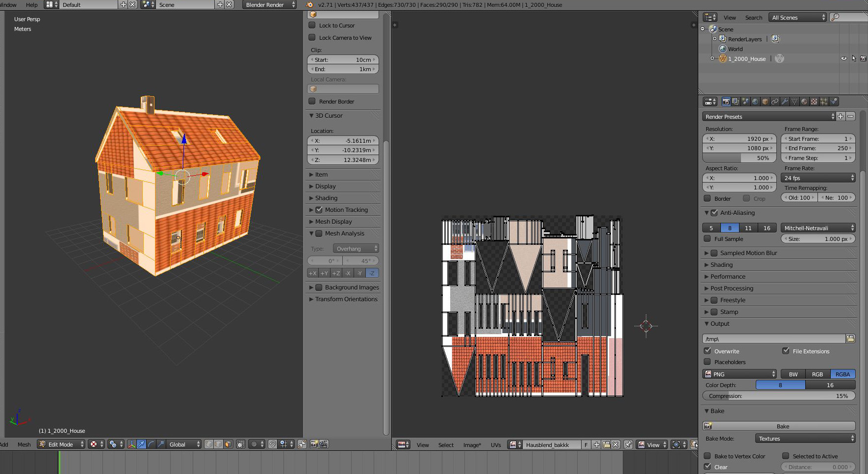Switch to the Texture properties tab
The width and height of the screenshot is (868, 474).
point(814,102)
